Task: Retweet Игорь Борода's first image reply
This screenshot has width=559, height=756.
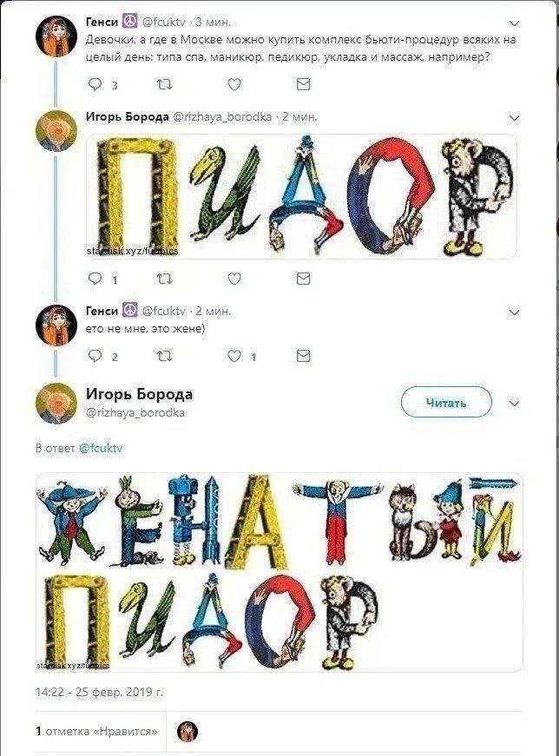Action: 163,279
